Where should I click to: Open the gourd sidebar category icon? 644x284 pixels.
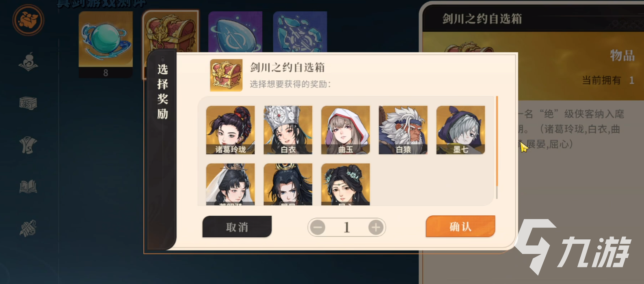pyautogui.click(x=28, y=62)
